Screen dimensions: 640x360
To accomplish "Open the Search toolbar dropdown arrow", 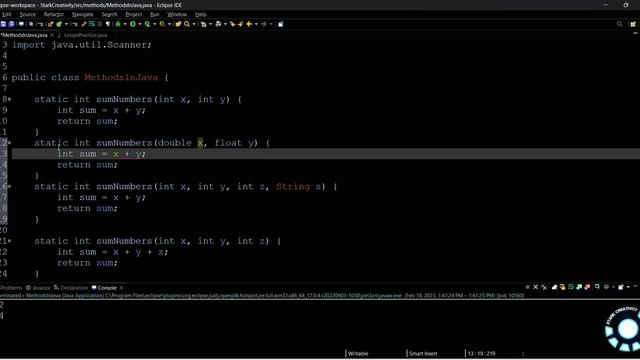I will tap(194, 24).
